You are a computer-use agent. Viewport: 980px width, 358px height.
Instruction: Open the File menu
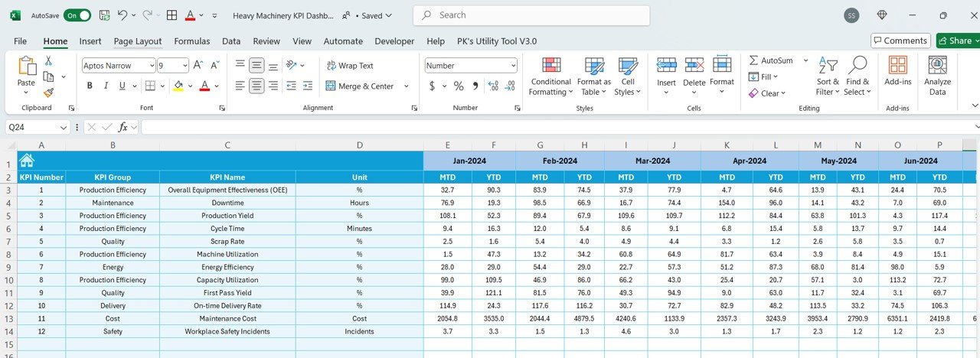(20, 41)
